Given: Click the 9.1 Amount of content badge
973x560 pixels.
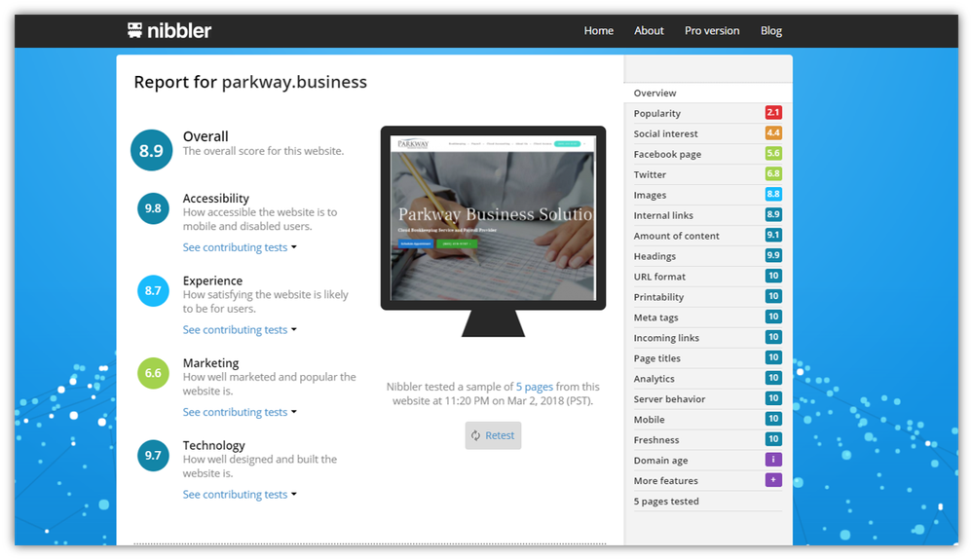Looking at the screenshot, I should [773, 235].
